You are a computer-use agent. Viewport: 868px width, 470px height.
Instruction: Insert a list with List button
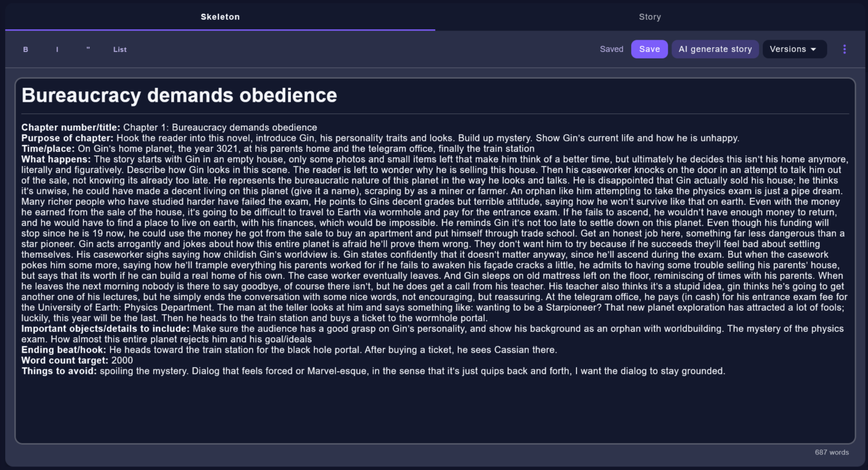point(120,49)
